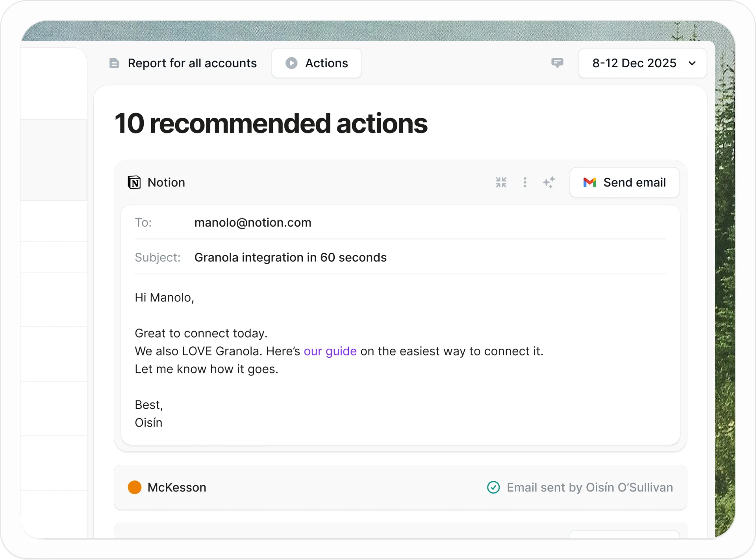Open the 'our guide' hyperlink
The width and height of the screenshot is (756, 560).
pos(330,351)
